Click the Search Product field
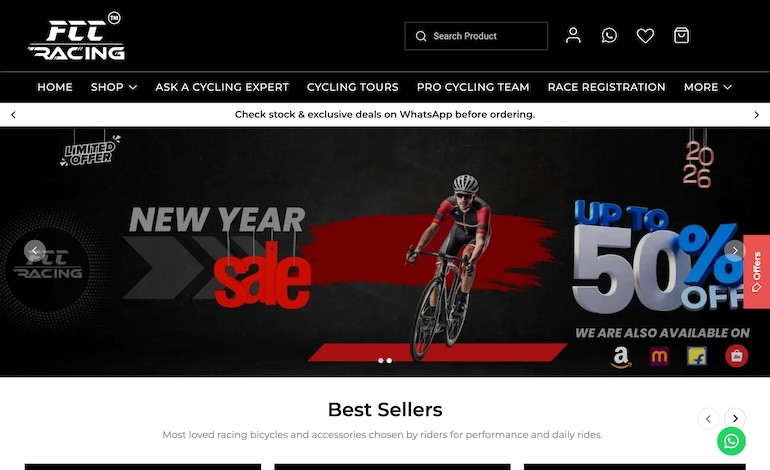 click(476, 36)
